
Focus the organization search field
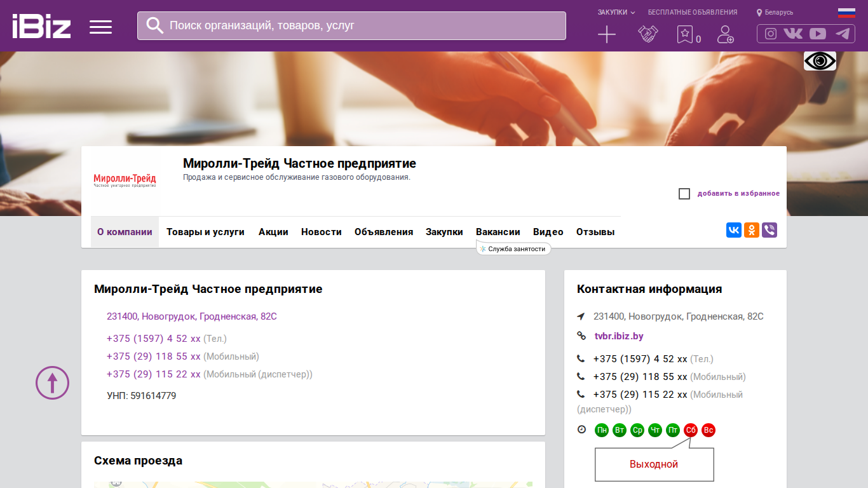coord(351,25)
